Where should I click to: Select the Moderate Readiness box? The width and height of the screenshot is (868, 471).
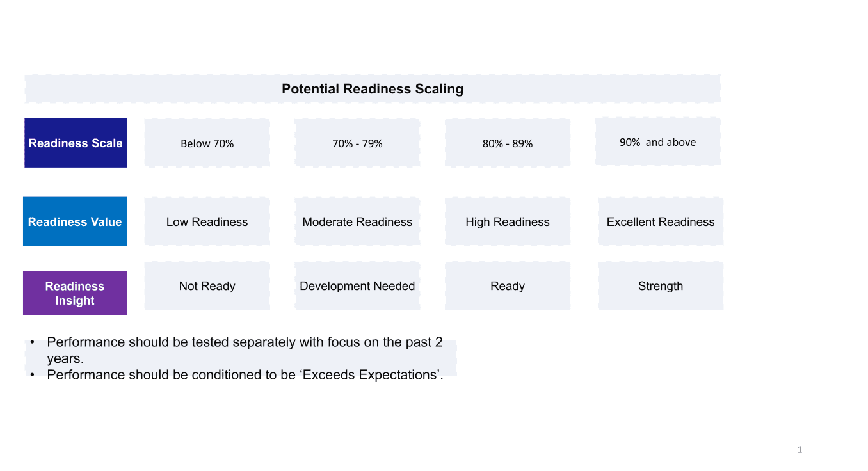357,221
